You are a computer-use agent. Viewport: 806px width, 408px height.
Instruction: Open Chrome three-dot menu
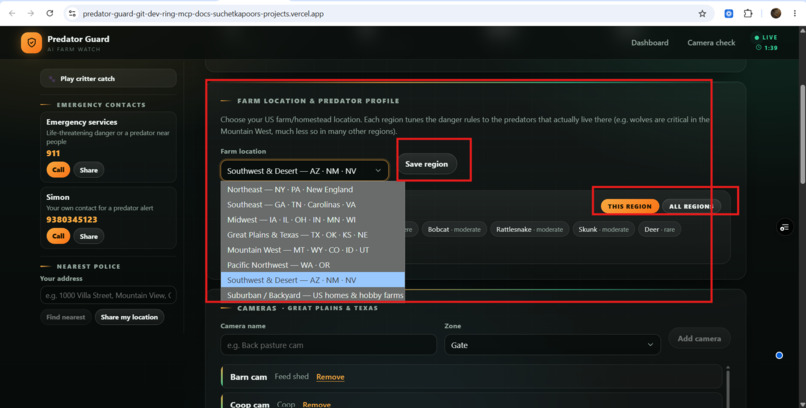click(x=795, y=14)
